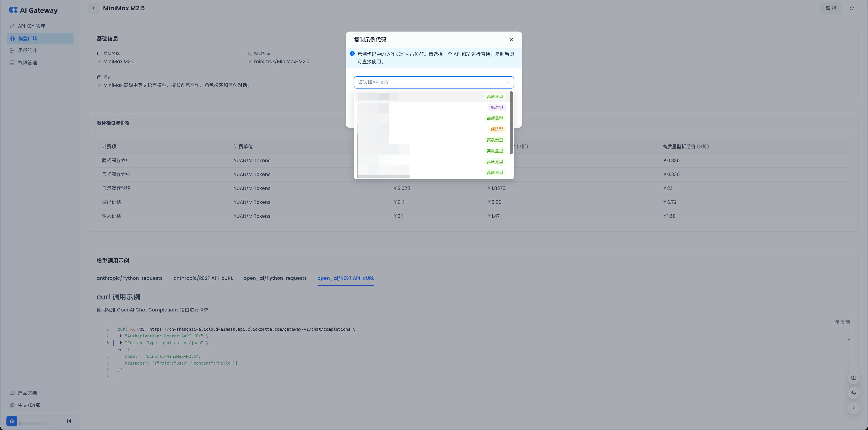
Task: Click the ¥1.47 price cell
Action: (493, 216)
